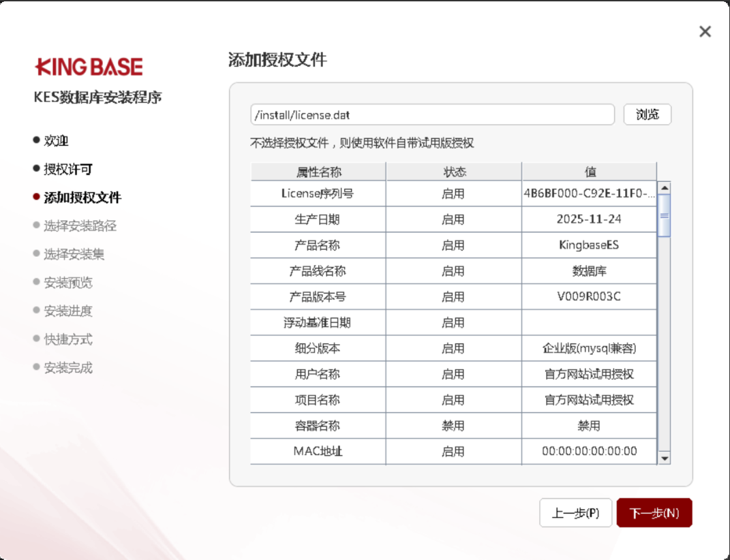Select the 产品线名称 row name
Image resolution: width=730 pixels, height=560 pixels.
click(318, 271)
